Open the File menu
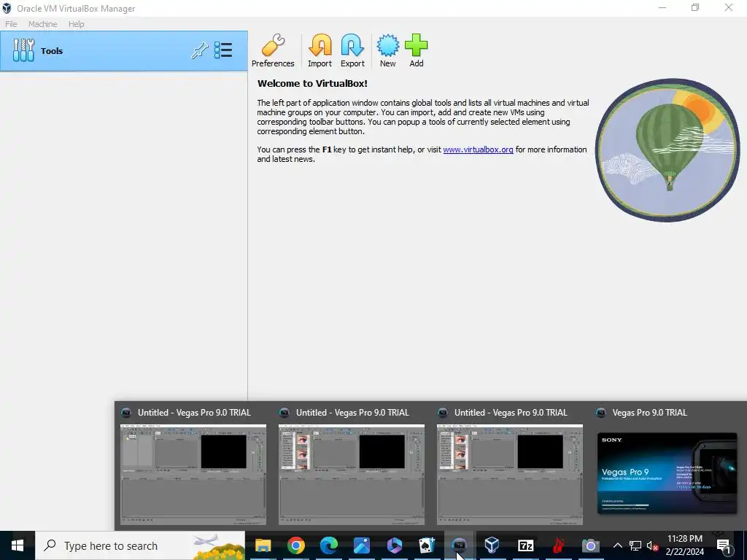Viewport: 747px width, 560px height. click(x=11, y=24)
